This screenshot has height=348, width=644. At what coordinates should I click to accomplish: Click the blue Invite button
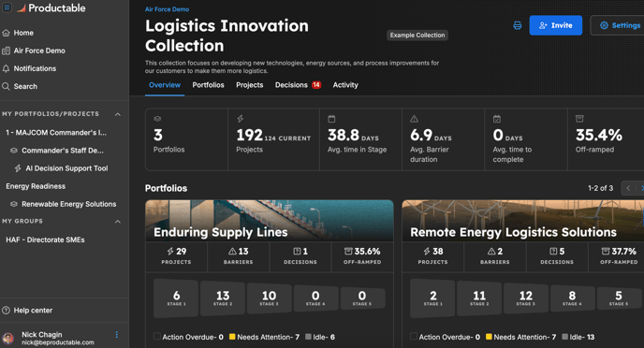click(x=556, y=25)
